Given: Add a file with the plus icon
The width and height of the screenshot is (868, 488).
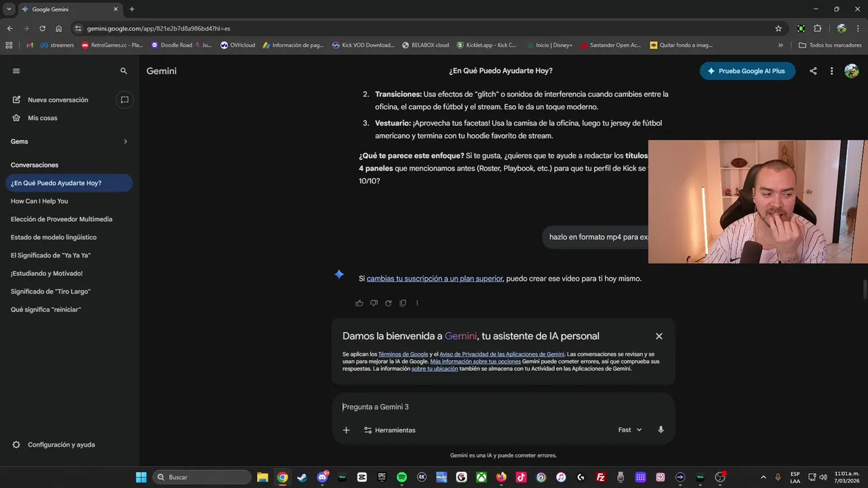Looking at the screenshot, I should click(346, 430).
